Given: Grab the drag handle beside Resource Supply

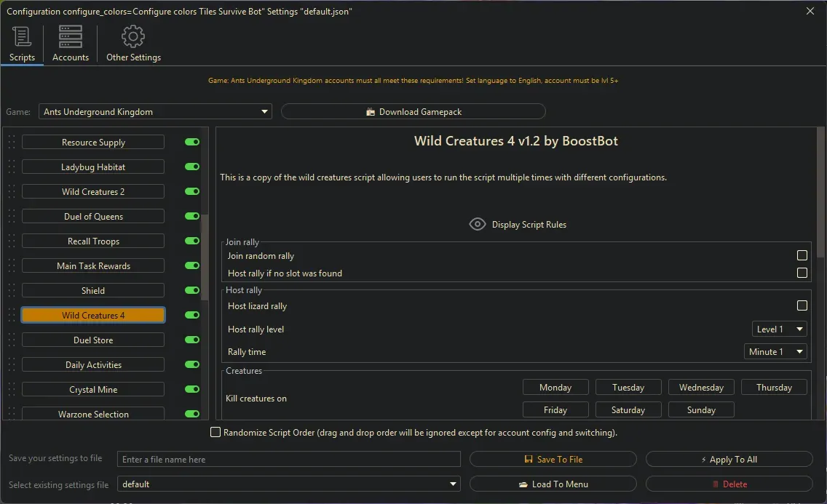Looking at the screenshot, I should click(x=11, y=143).
